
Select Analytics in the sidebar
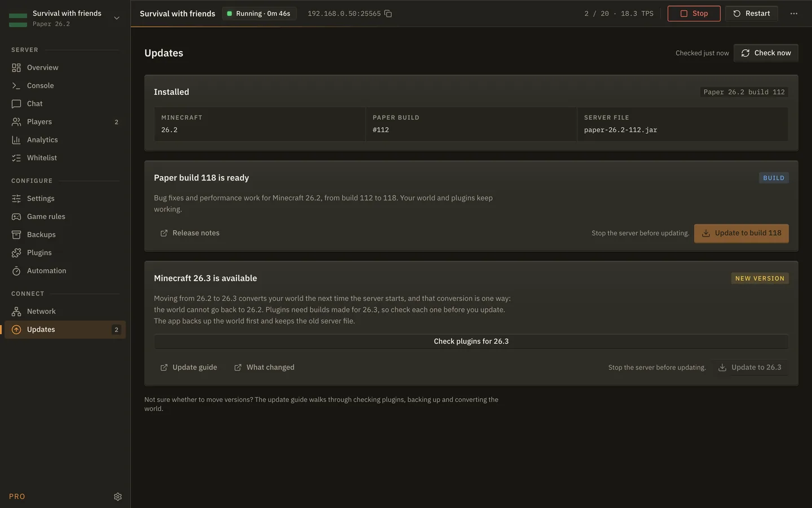(x=65, y=140)
